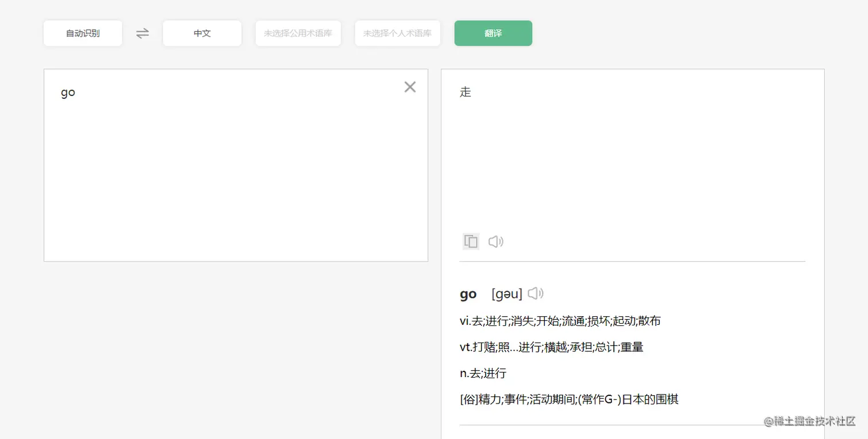
Task: Swap source and target languages
Action: tap(142, 33)
